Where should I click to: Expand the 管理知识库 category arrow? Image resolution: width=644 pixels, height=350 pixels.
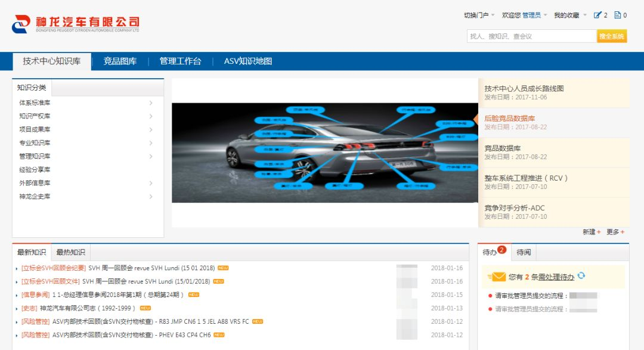151,156
